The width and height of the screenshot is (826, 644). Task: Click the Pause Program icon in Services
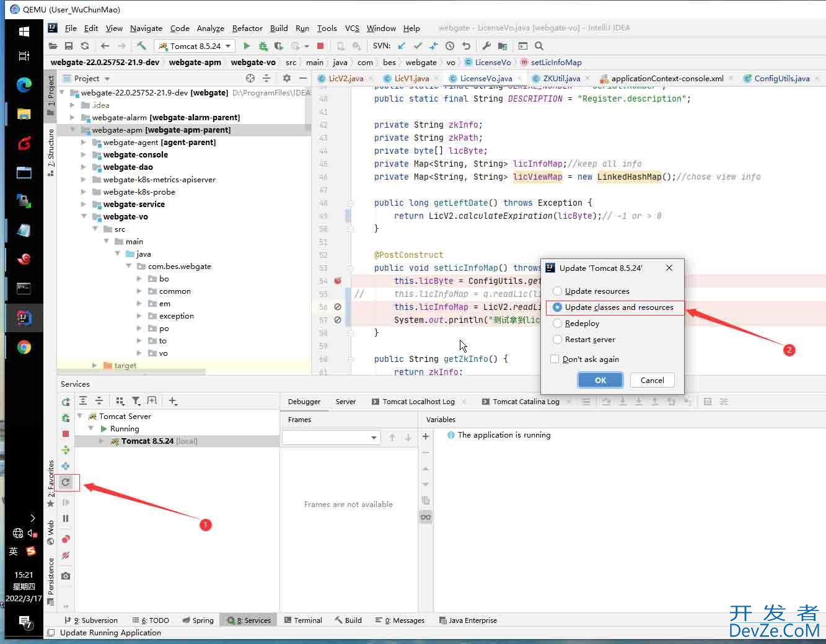point(66,518)
